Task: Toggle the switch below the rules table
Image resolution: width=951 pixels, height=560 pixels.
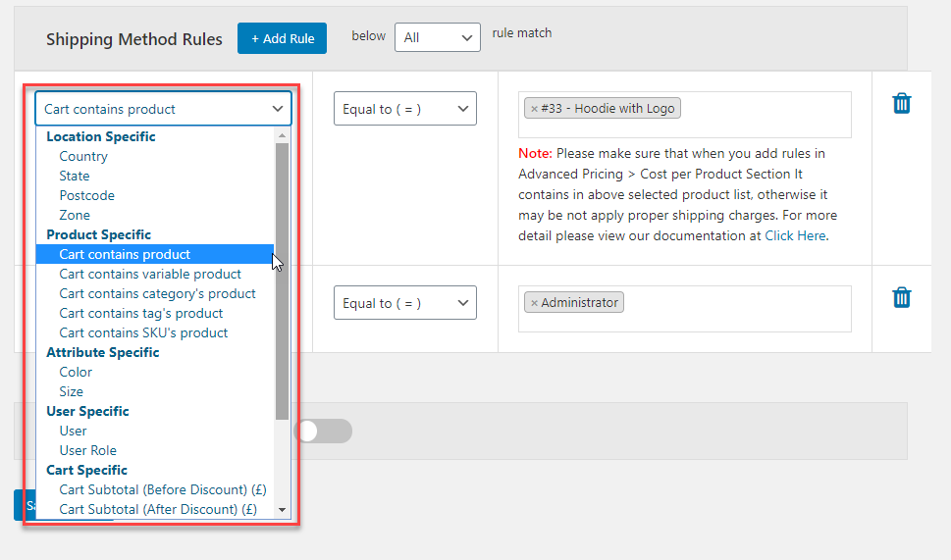Action: 324,431
